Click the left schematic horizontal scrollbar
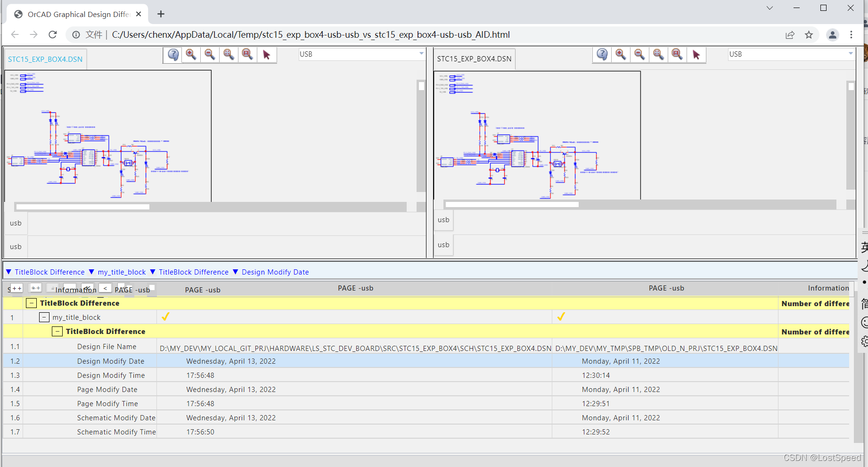The image size is (868, 467). coord(83,207)
